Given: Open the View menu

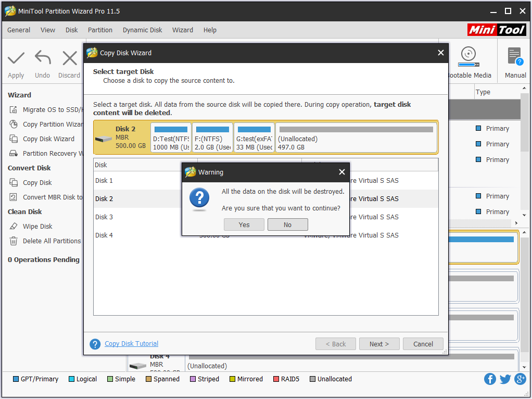Looking at the screenshot, I should [x=48, y=30].
